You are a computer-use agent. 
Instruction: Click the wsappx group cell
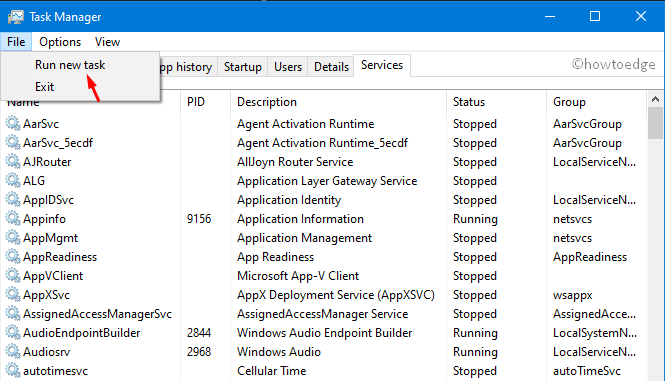(573, 295)
